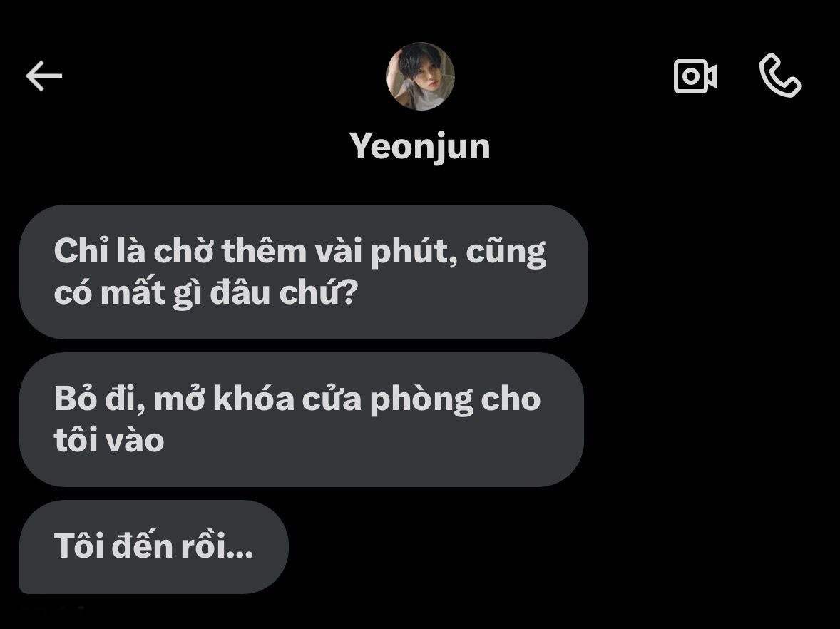
Task: Go back using the left arrow
Action: point(44,76)
